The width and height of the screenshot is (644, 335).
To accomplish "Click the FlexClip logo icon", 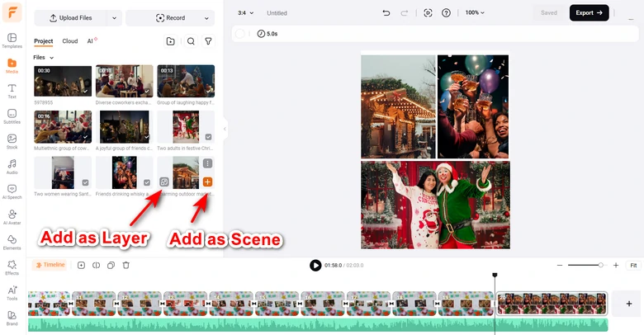I will (12, 12).
